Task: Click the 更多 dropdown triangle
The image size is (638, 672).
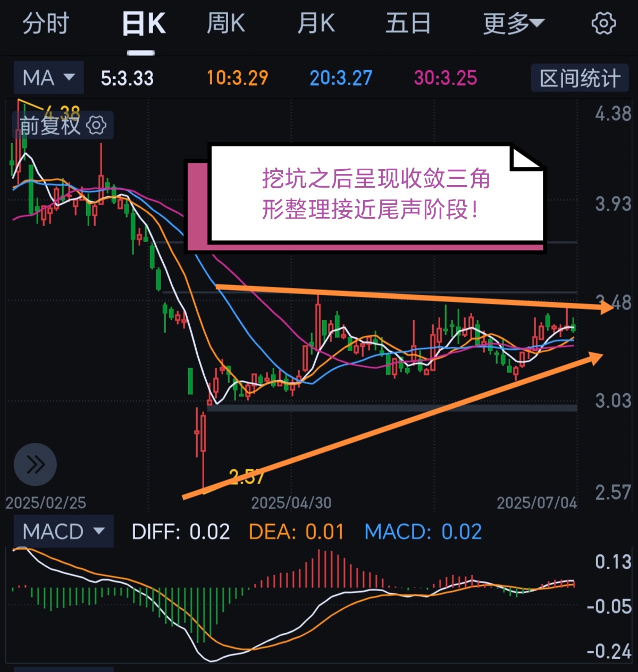Action: 537,23
